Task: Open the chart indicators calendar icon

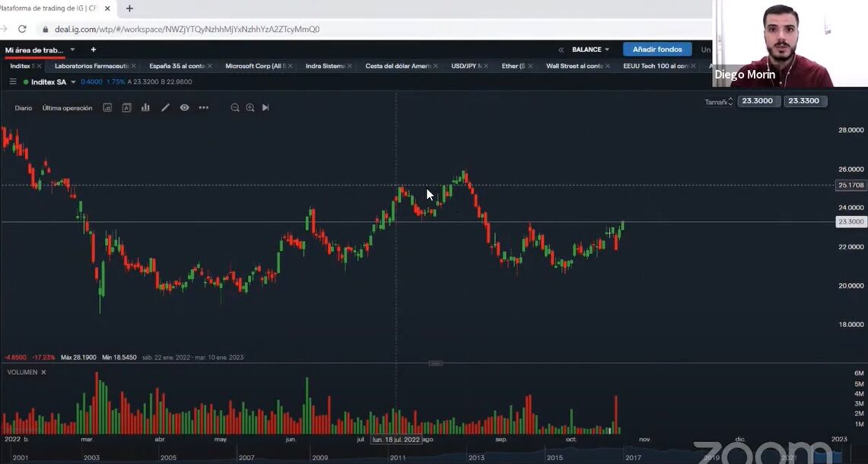Action: pyautogui.click(x=107, y=107)
